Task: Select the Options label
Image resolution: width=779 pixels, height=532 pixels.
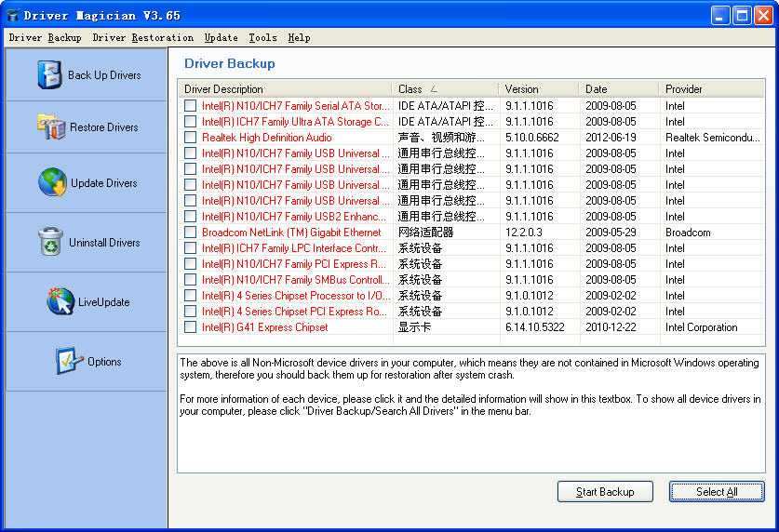Action: click(x=104, y=361)
